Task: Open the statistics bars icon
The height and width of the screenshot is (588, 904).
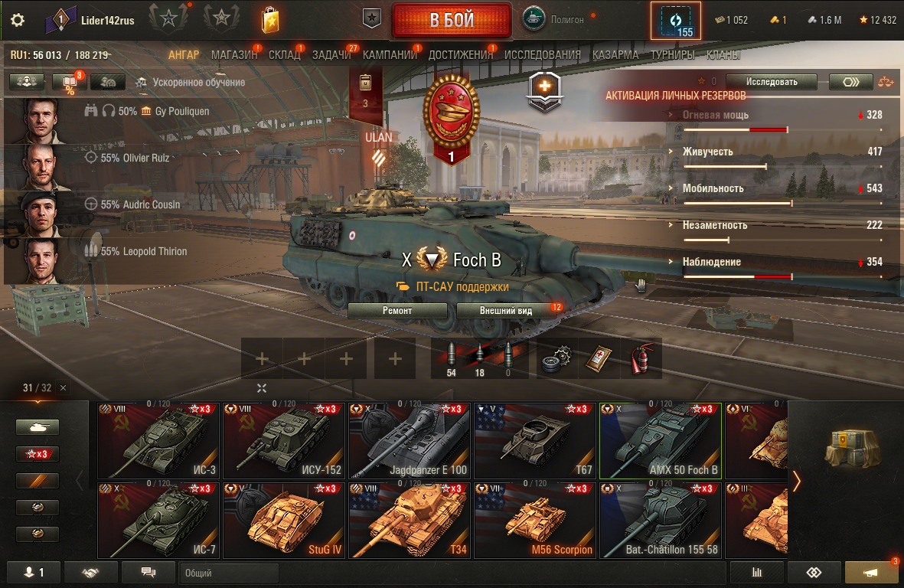Action: click(756, 573)
